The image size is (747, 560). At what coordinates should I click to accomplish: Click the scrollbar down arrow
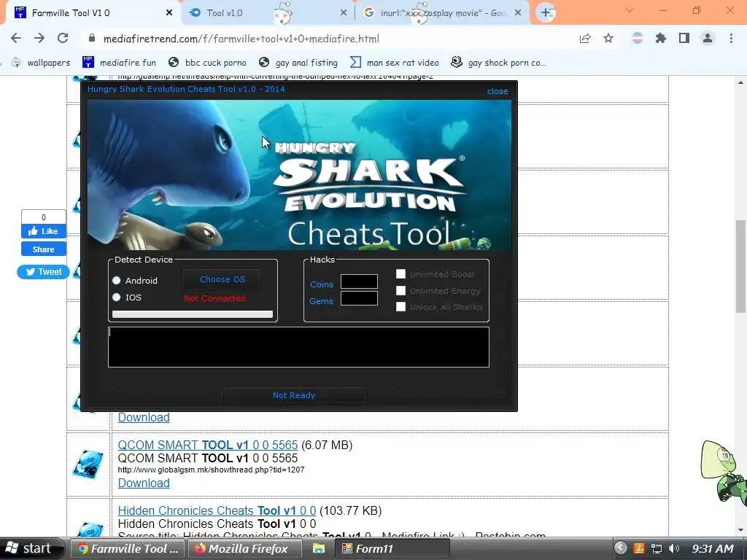point(740,530)
